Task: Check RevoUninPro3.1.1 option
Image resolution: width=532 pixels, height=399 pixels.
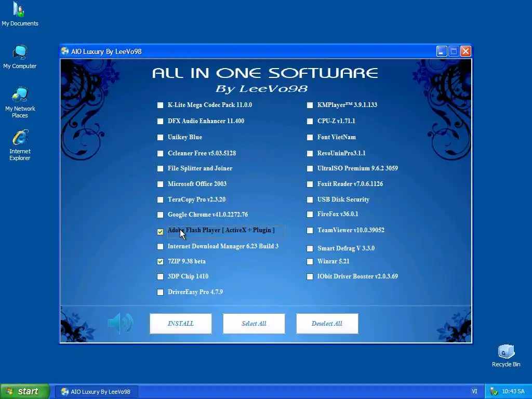Action: coord(310,153)
